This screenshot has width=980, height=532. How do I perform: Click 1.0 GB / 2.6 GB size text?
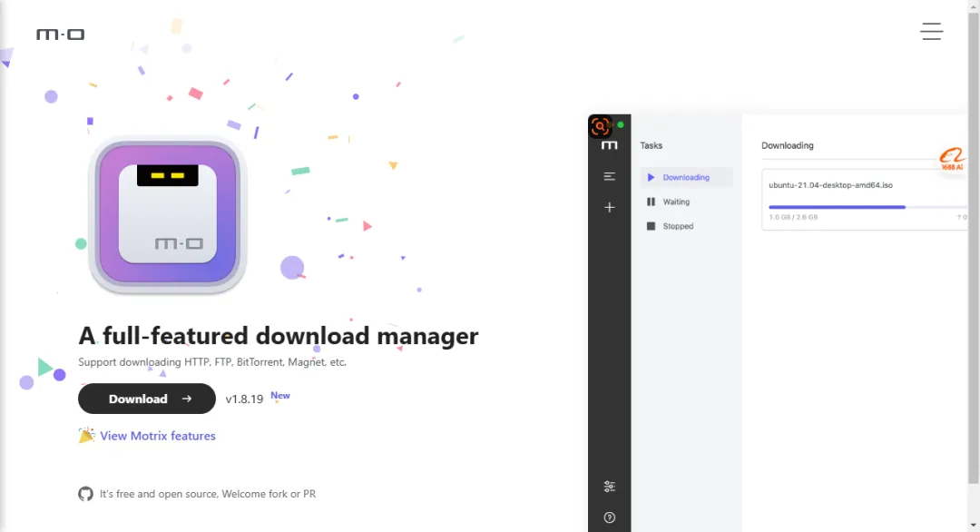pyautogui.click(x=793, y=218)
